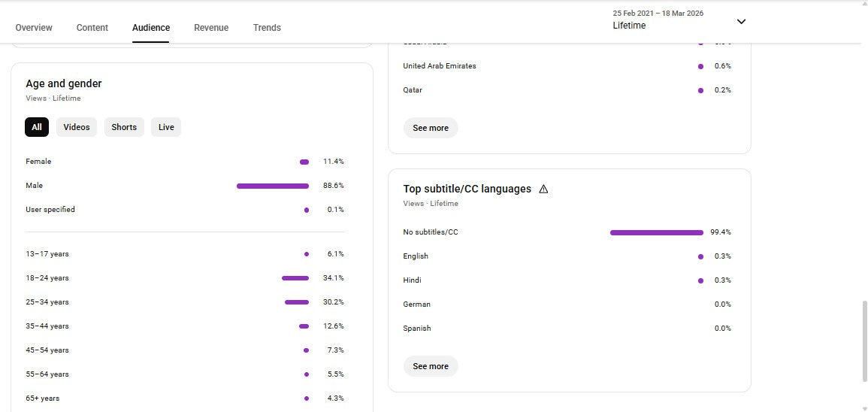The width and height of the screenshot is (868, 412).
Task: Click See more under the countries list
Action: click(431, 128)
